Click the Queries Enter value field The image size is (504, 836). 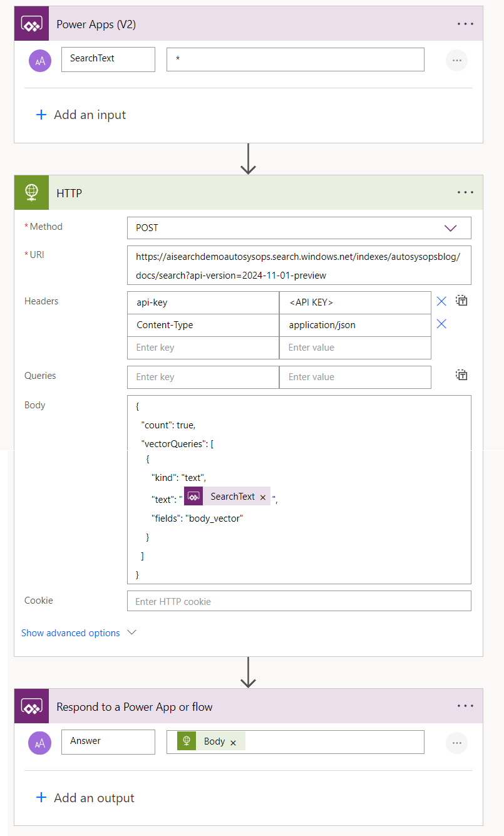(x=355, y=377)
